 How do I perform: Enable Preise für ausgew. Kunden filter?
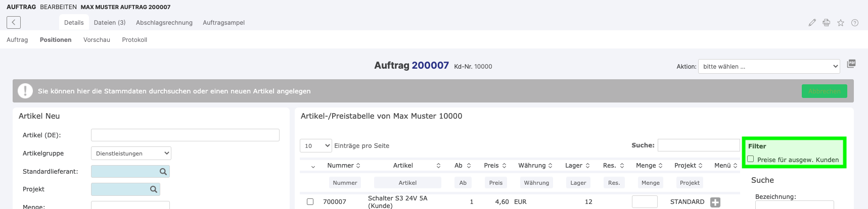tap(751, 159)
